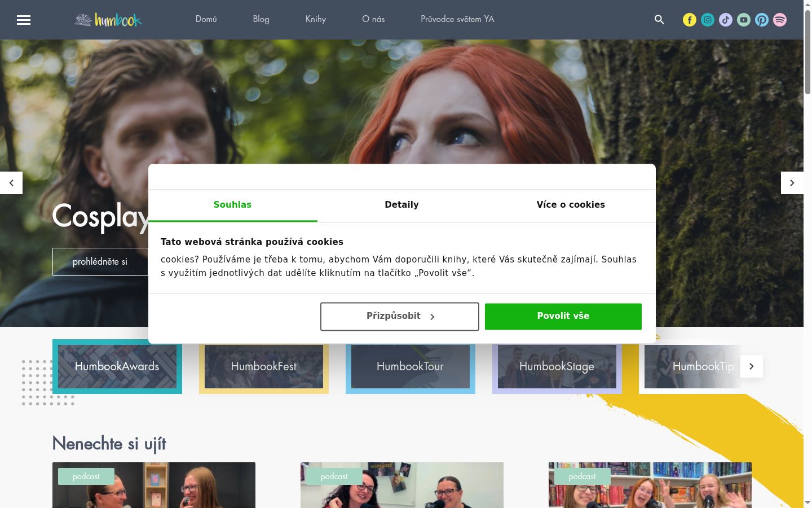Click Povolit vše to accept cookies
Viewport: 812px width, 508px height.
tap(563, 317)
